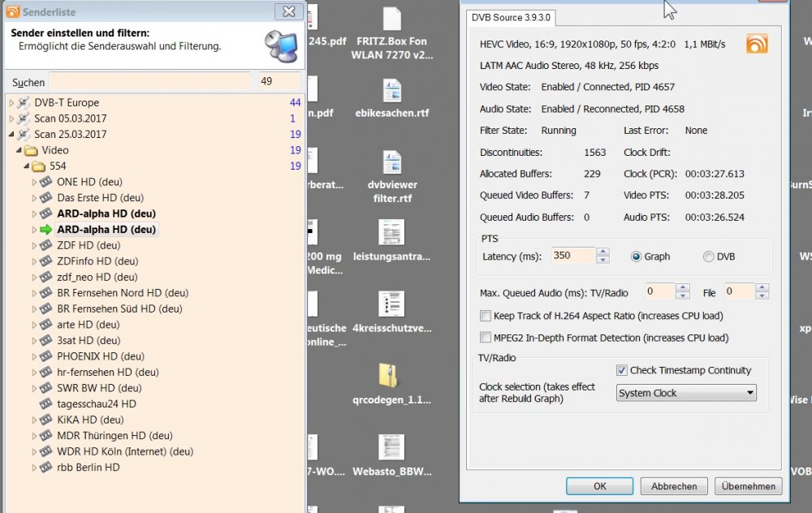Click the satellite icon beside DVB-T Europe
This screenshot has width=812, height=513.
point(24,102)
